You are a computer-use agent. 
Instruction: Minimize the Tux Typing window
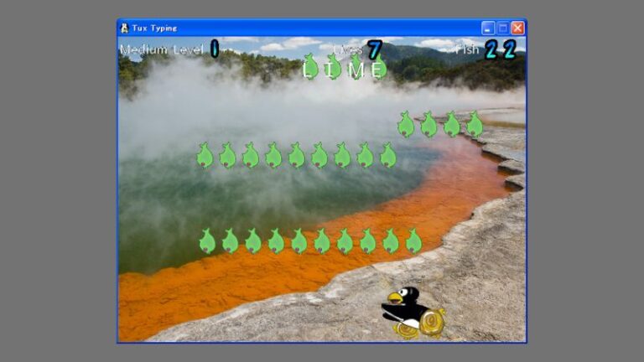[488, 28]
